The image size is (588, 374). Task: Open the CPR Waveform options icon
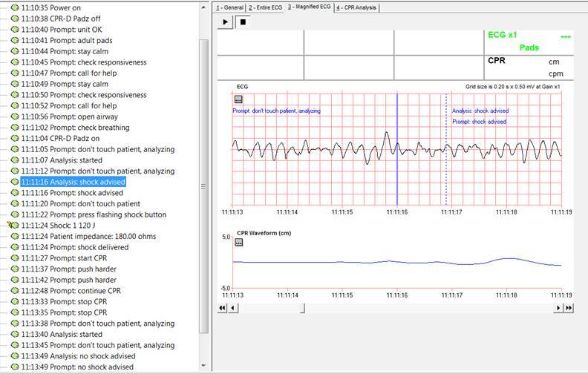239,243
